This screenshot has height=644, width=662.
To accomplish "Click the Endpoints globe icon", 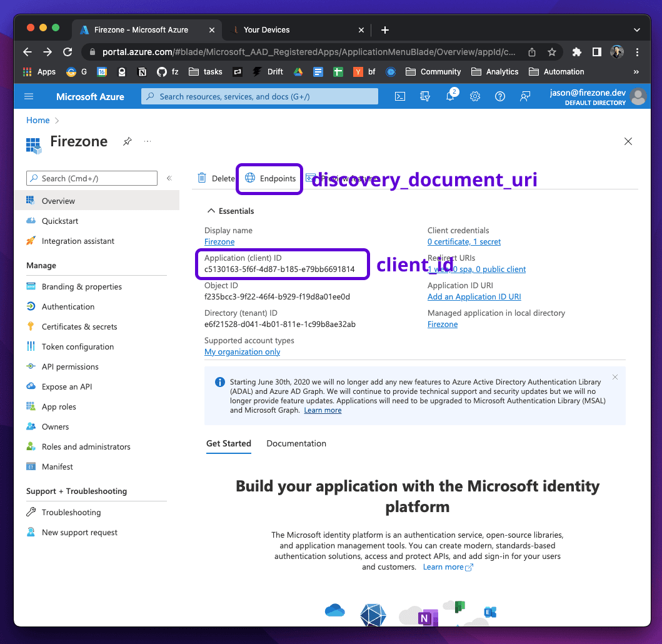I will (x=251, y=178).
